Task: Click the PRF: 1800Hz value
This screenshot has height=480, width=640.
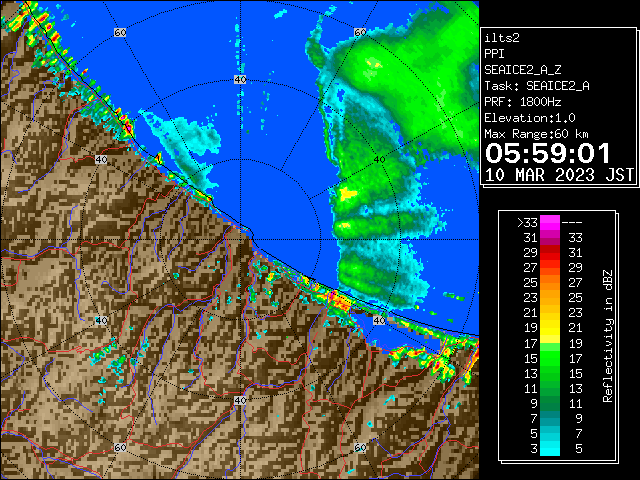Action: point(523,102)
